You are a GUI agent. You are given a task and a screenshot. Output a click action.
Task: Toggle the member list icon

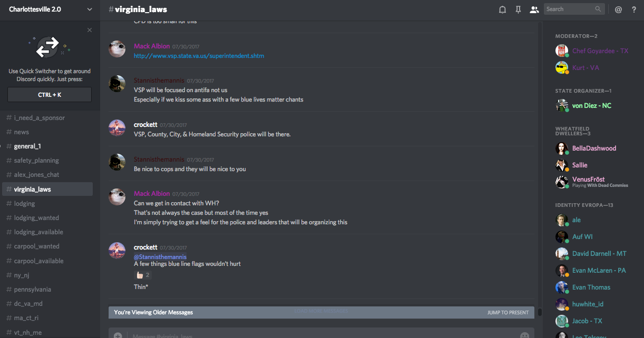pyautogui.click(x=534, y=9)
